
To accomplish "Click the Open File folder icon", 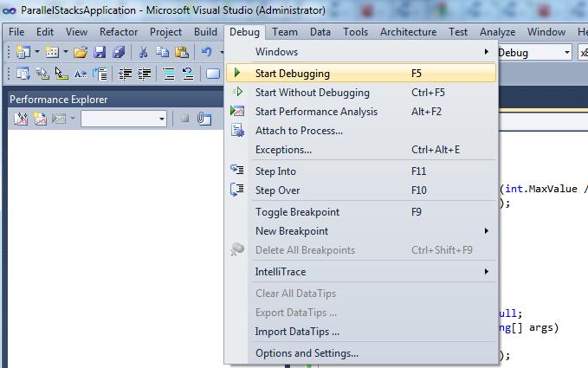I will (80, 52).
